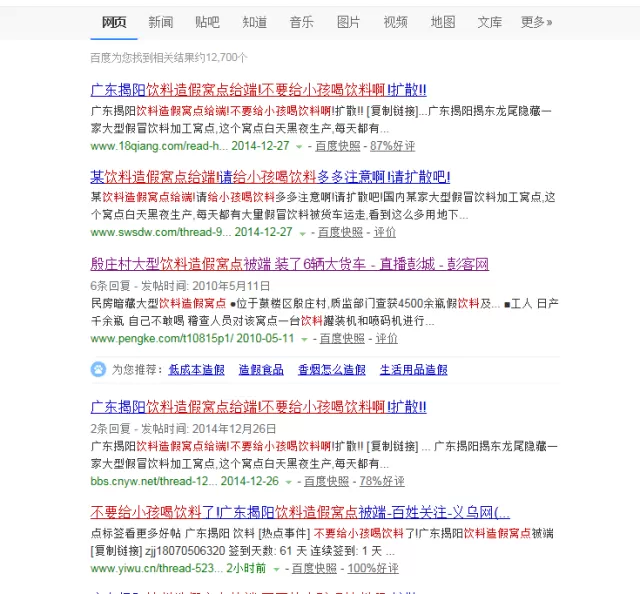
Task: View 百度快照 for the pengke.com result
Action: pos(342,338)
